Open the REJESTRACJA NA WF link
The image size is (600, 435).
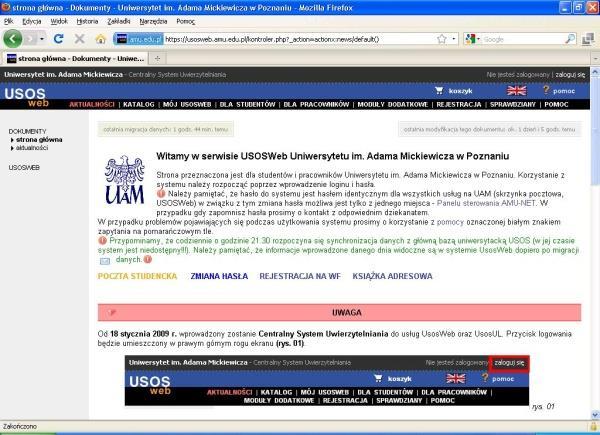(x=300, y=276)
